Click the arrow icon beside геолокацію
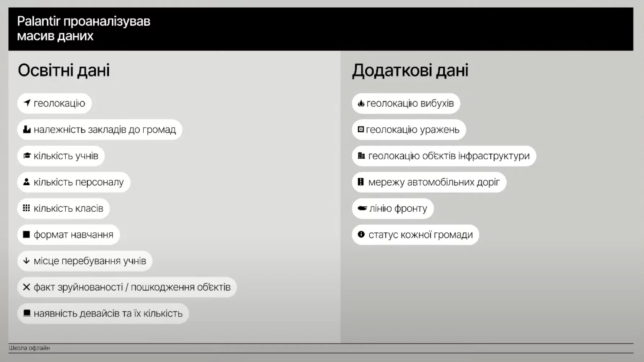Image resolution: width=644 pixels, height=362 pixels. coord(27,103)
